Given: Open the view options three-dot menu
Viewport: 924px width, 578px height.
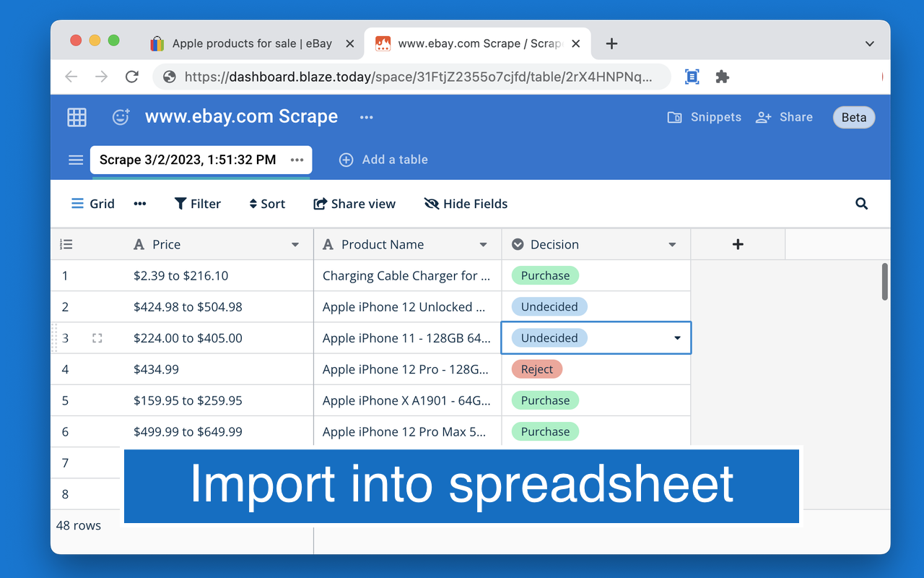Looking at the screenshot, I should point(140,204).
